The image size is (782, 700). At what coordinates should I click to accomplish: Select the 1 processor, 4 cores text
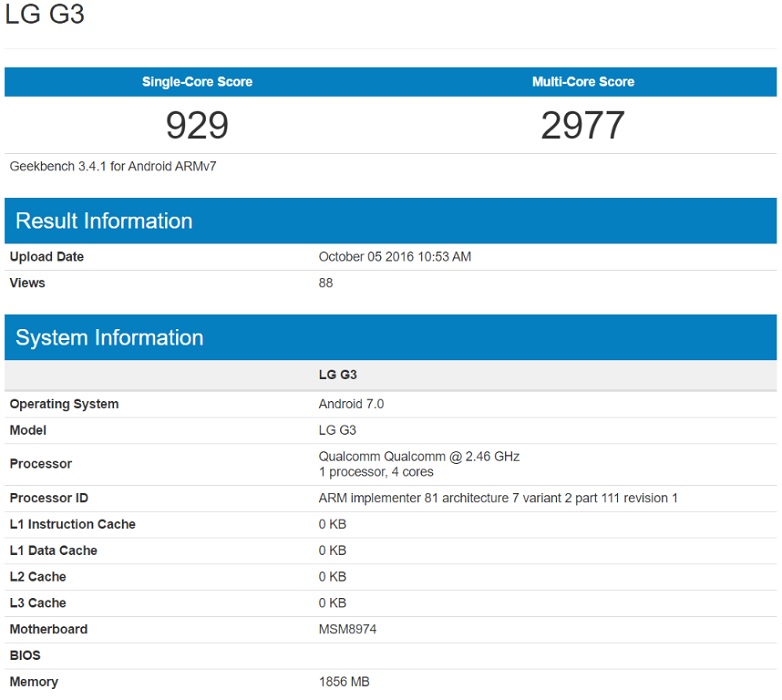click(376, 472)
